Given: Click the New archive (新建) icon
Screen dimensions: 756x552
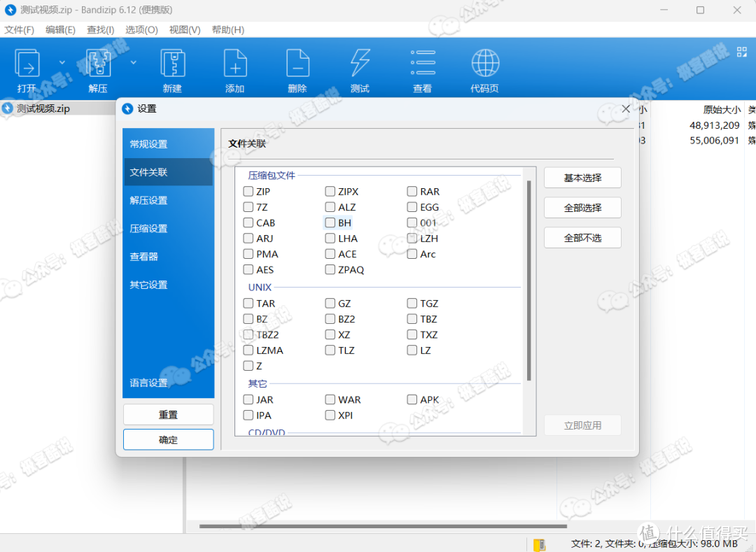Looking at the screenshot, I should click(x=173, y=64).
